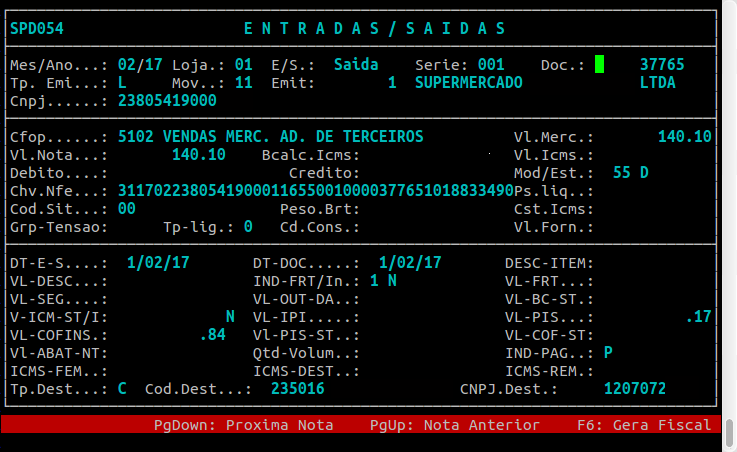This screenshot has height=452, width=737.
Task: Click the Serie field value 001
Action: 491,65
